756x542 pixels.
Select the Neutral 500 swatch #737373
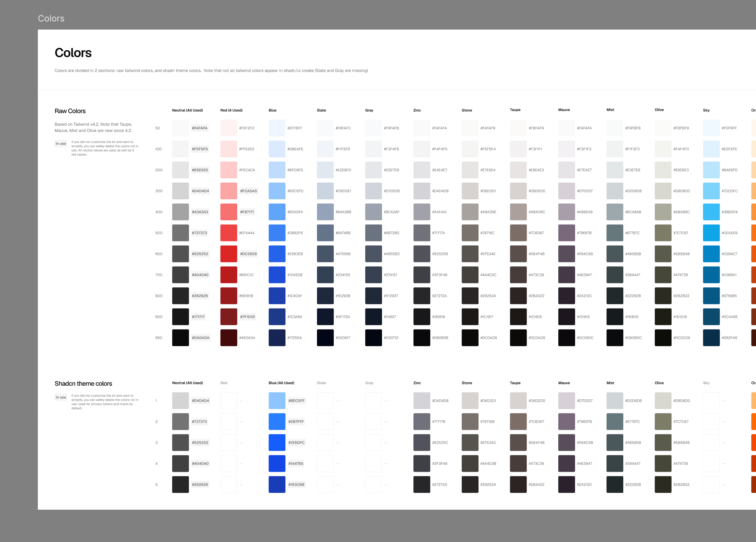pyautogui.click(x=180, y=233)
